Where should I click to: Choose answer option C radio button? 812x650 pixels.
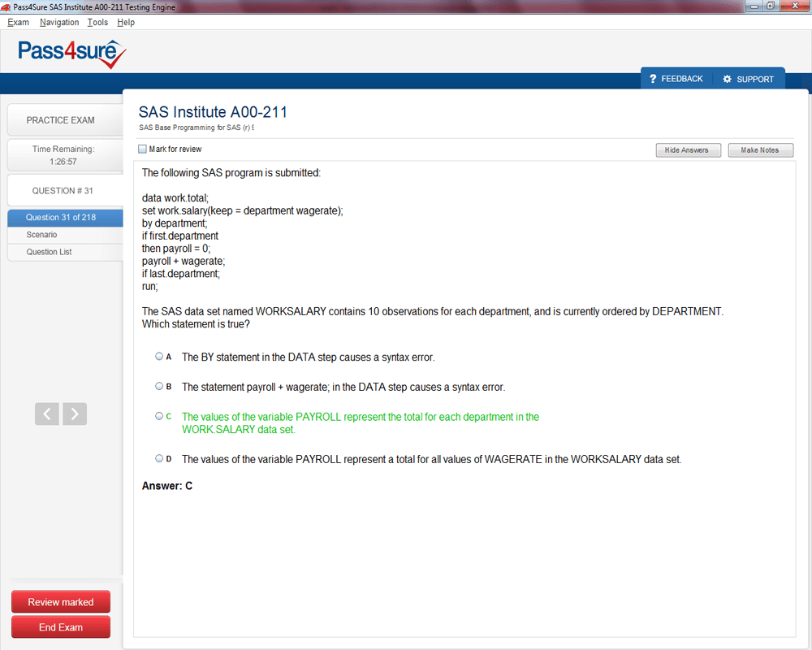tap(159, 416)
